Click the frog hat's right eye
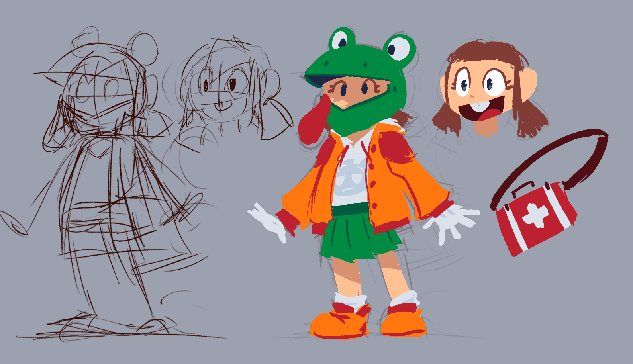This screenshot has width=633, height=364. pos(398,48)
